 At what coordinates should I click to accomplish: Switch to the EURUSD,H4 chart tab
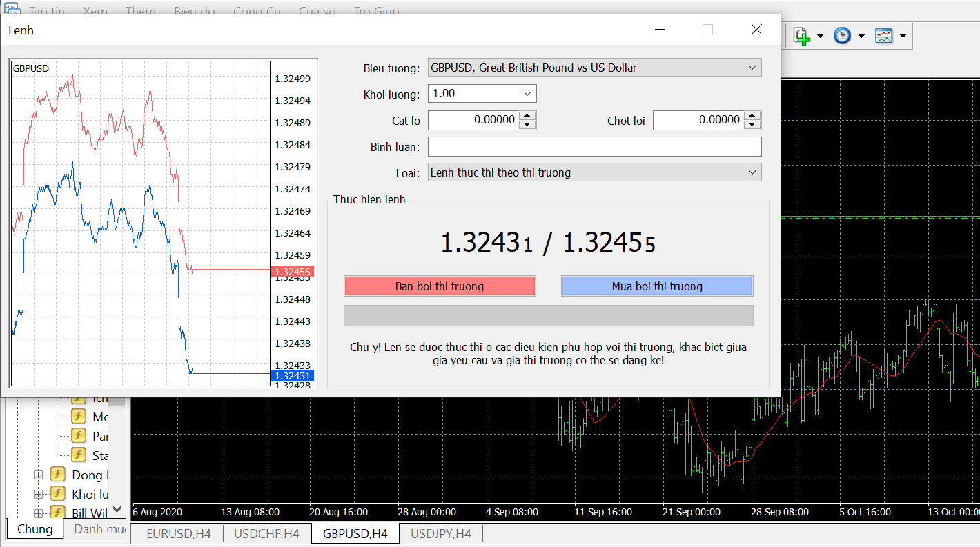tap(179, 533)
